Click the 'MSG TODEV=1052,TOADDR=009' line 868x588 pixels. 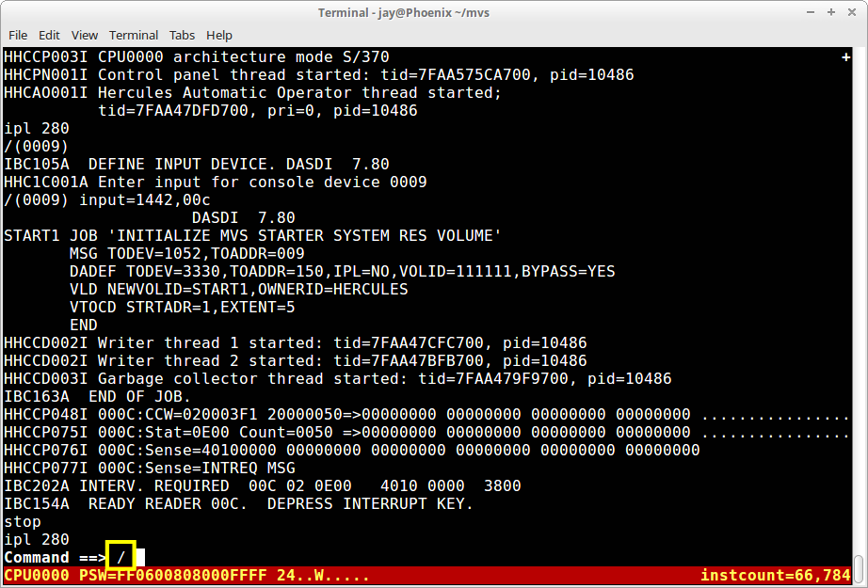(x=187, y=253)
